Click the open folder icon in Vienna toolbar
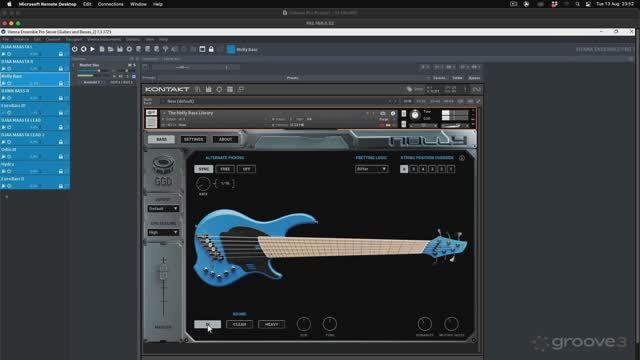The width and height of the screenshot is (640, 360). 111,49
